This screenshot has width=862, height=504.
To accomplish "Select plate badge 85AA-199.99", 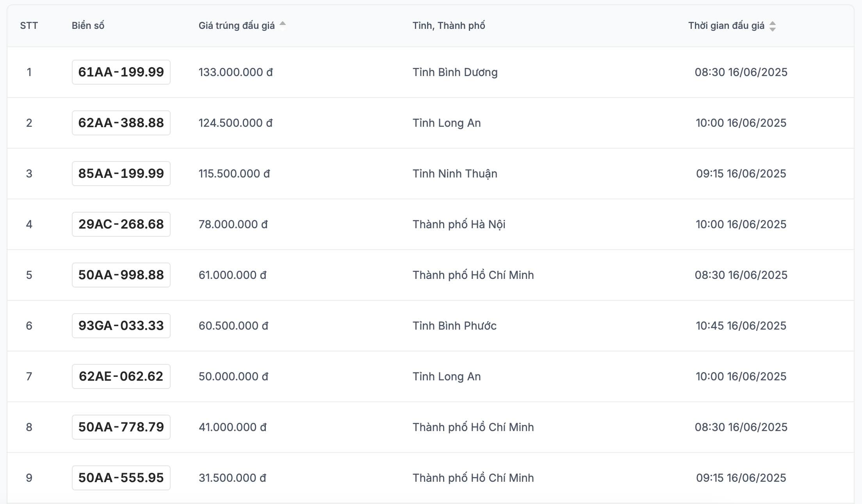I will (121, 174).
